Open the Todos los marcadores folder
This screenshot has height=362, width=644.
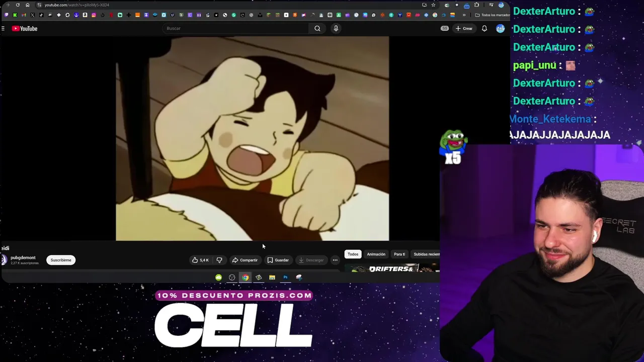493,15
